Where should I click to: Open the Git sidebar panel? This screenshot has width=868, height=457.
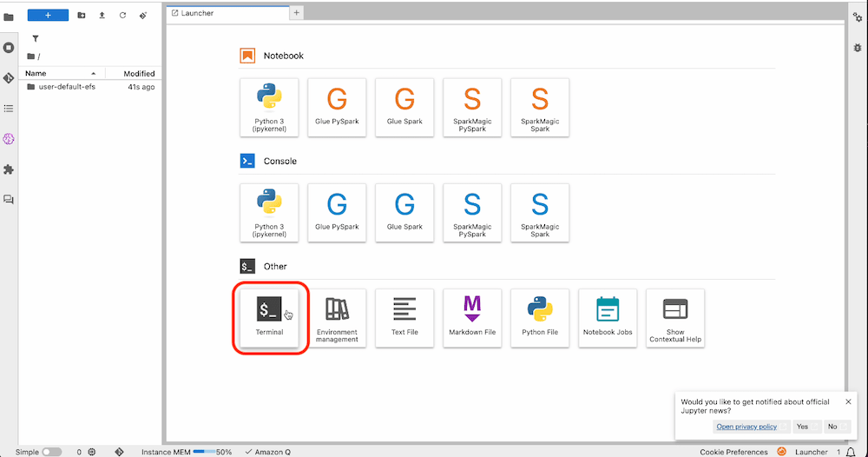(9, 78)
